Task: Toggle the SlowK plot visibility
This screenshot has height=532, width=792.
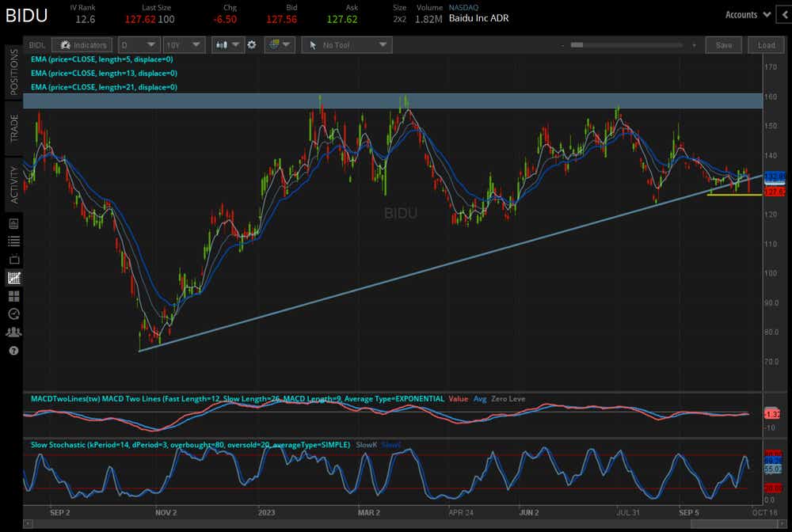Action: coord(365,445)
